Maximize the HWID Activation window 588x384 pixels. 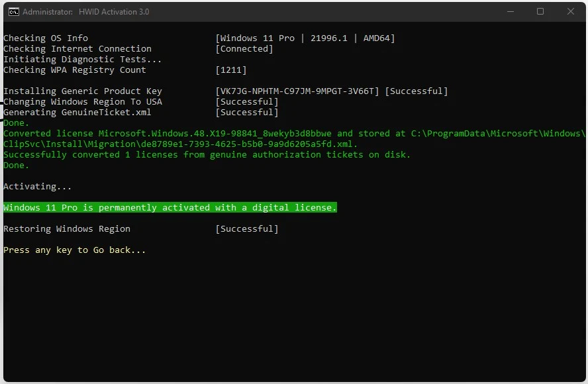pyautogui.click(x=540, y=12)
